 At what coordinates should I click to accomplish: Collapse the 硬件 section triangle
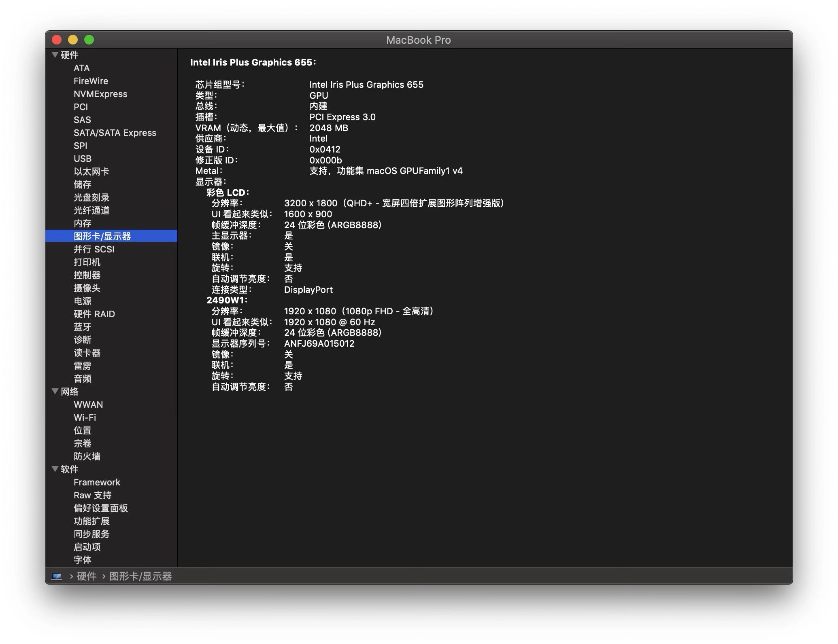click(x=55, y=55)
